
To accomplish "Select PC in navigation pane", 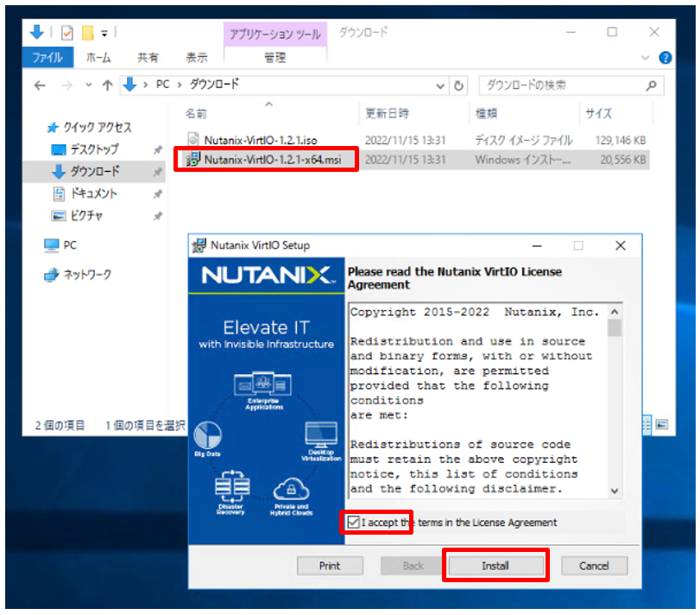I will tap(70, 245).
